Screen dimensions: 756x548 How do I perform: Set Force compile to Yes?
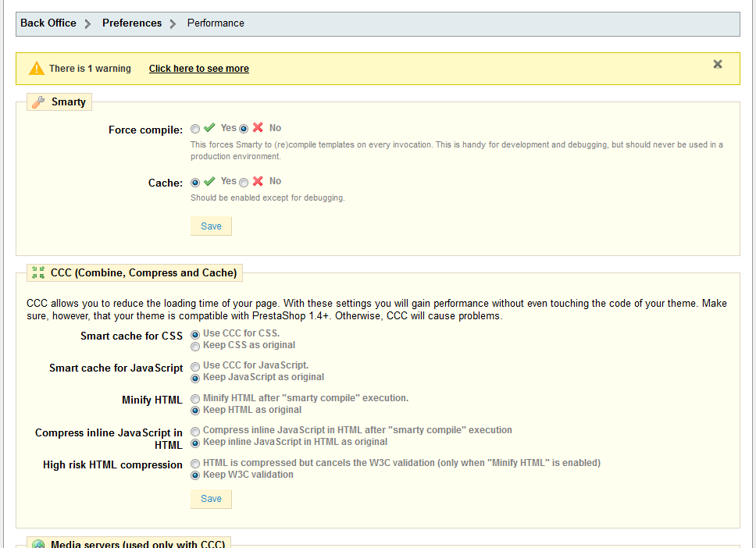[195, 129]
